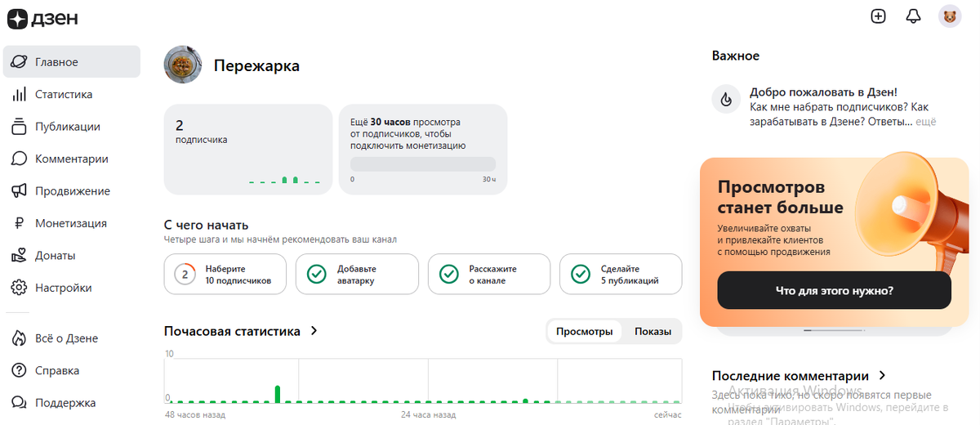This screenshot has width=980, height=425.
Task: Switch chart to Просмотры tab
Action: [x=584, y=332]
